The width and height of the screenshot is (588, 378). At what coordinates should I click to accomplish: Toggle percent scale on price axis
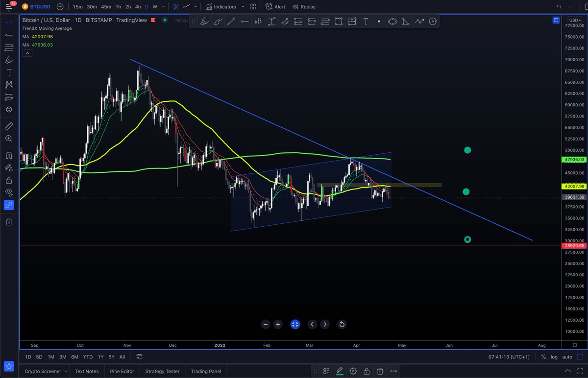coord(543,357)
